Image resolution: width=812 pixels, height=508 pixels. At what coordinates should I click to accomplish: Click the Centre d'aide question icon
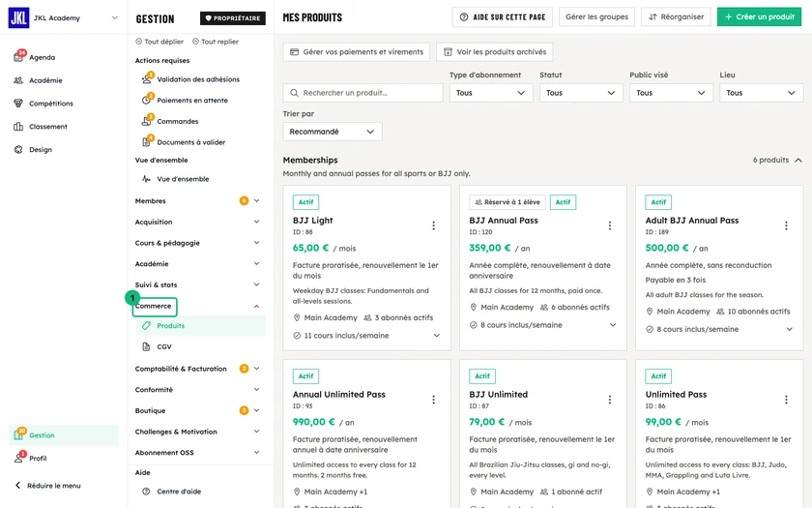tap(147, 491)
